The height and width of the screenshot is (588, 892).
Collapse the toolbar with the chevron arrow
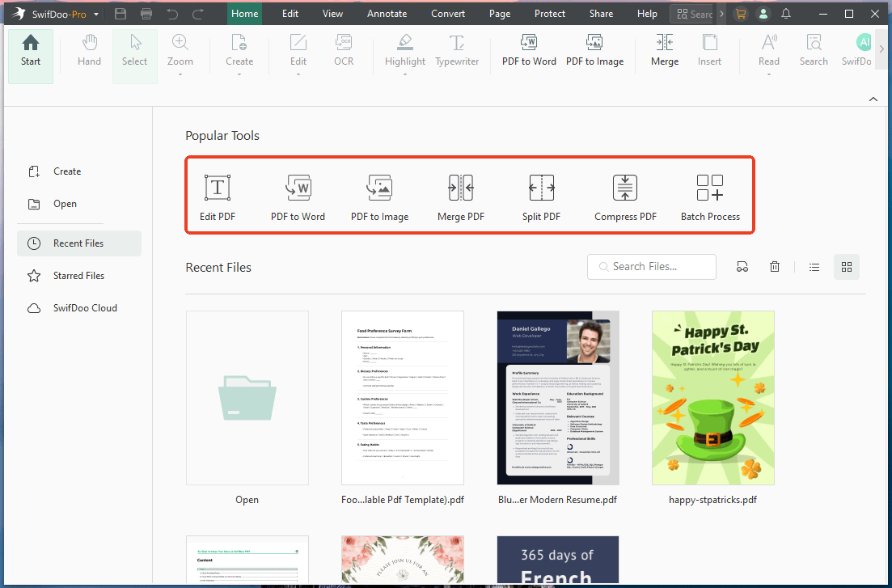click(x=873, y=99)
